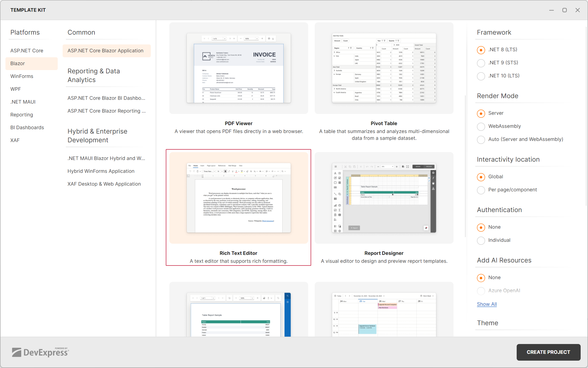Pick the XAF Desktop & Web Application item

click(x=104, y=184)
